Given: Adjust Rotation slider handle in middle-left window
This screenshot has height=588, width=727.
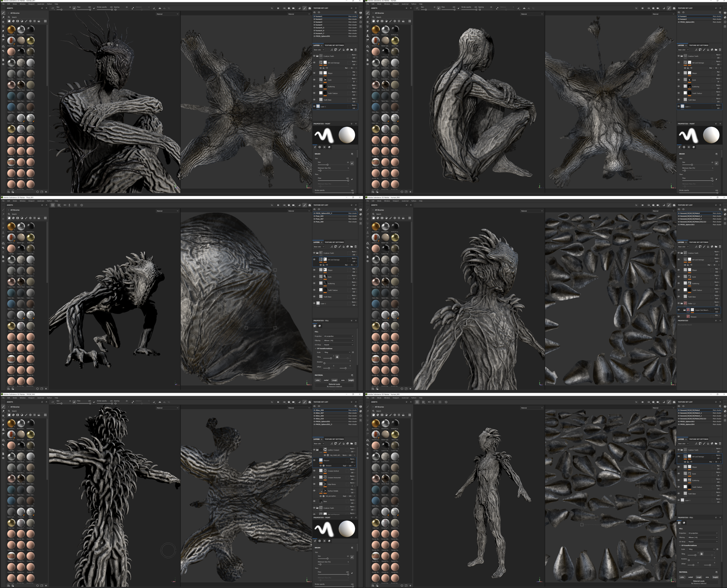Looking at the screenshot, I should [x=324, y=363].
